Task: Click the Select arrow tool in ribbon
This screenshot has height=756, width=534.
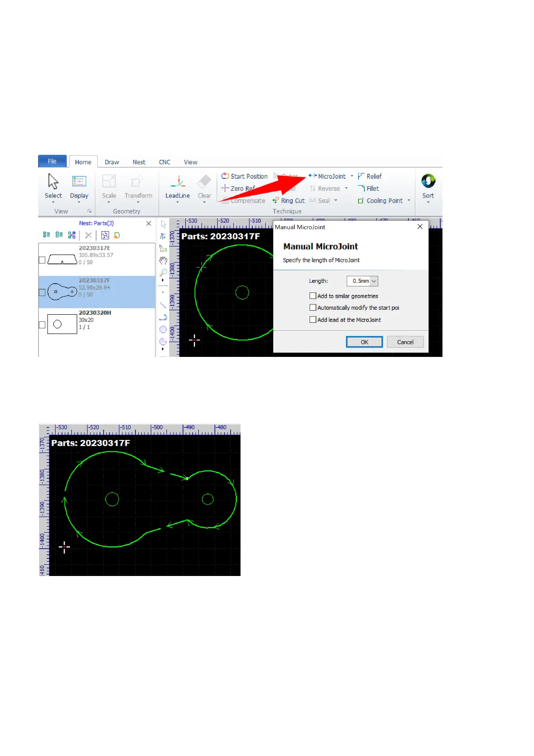Action: [x=53, y=181]
